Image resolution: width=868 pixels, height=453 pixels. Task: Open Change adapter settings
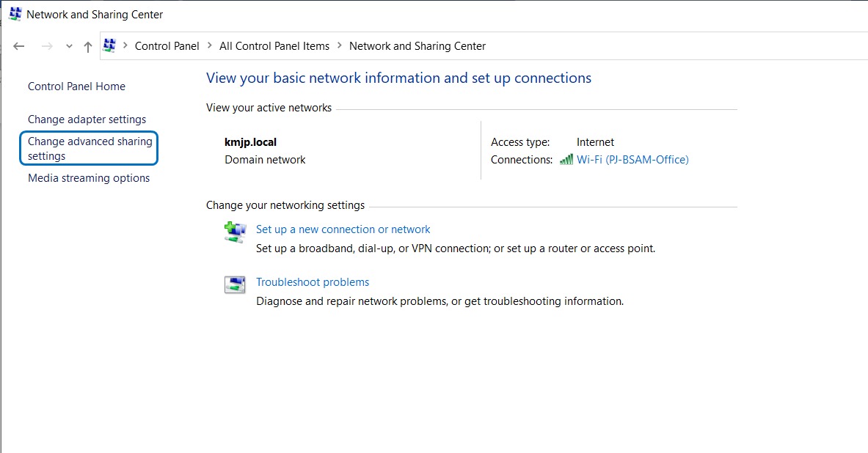point(87,119)
